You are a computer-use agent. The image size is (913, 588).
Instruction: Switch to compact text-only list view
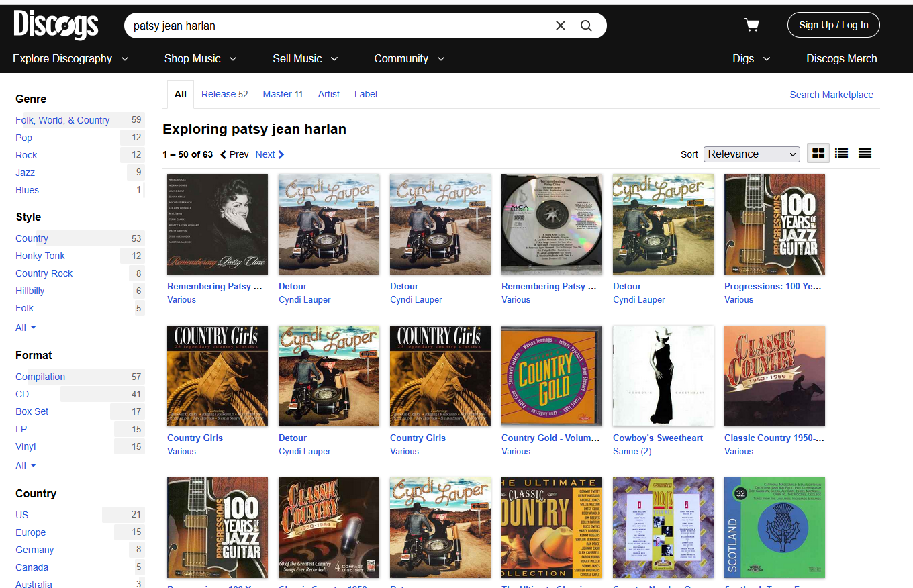point(865,154)
